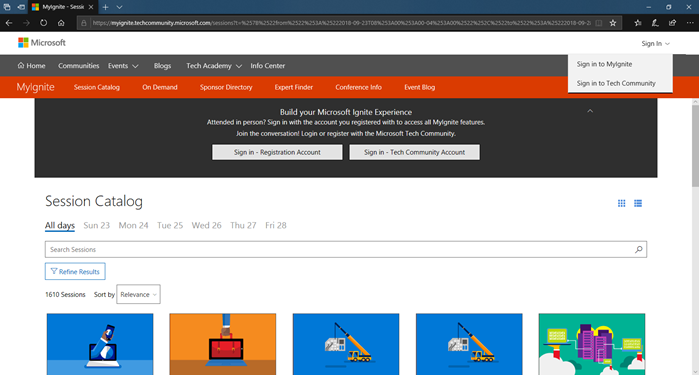Click the add notes pen icon
Viewport: 699px width, 375px height.
pyautogui.click(x=655, y=23)
